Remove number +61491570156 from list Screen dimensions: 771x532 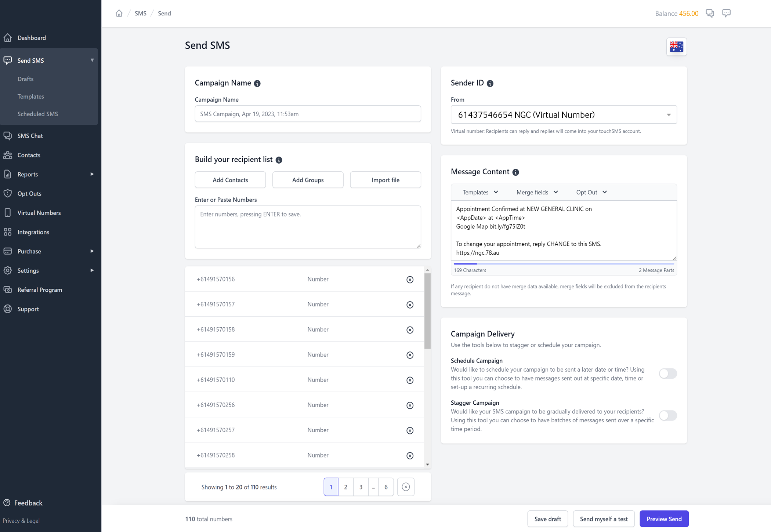[x=410, y=280]
